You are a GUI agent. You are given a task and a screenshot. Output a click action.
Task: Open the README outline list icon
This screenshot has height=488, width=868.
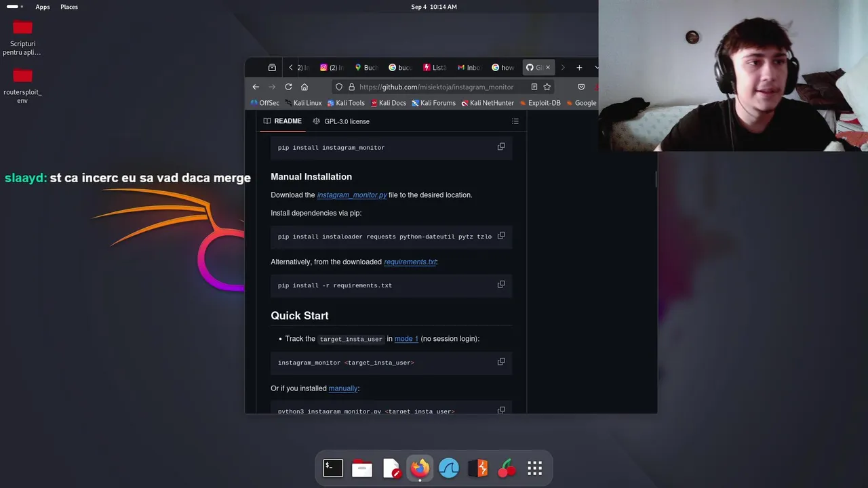point(515,121)
